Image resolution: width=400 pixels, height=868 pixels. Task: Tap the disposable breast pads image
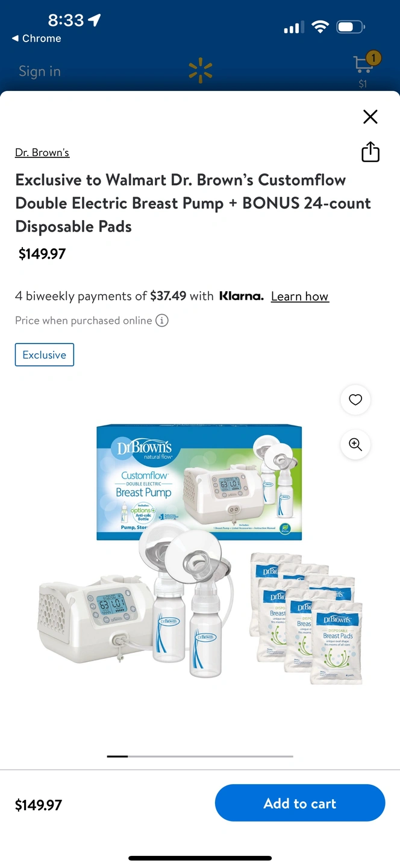pos(307,618)
